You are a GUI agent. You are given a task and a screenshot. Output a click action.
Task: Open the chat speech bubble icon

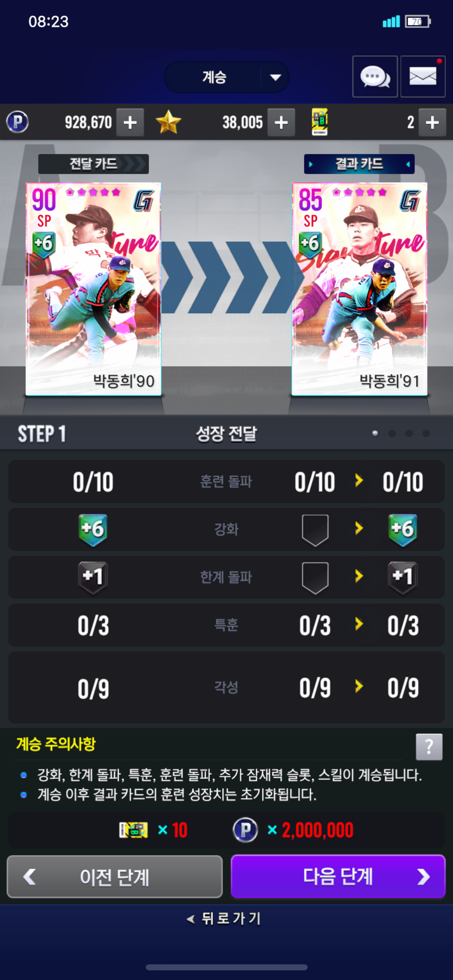pos(375,76)
